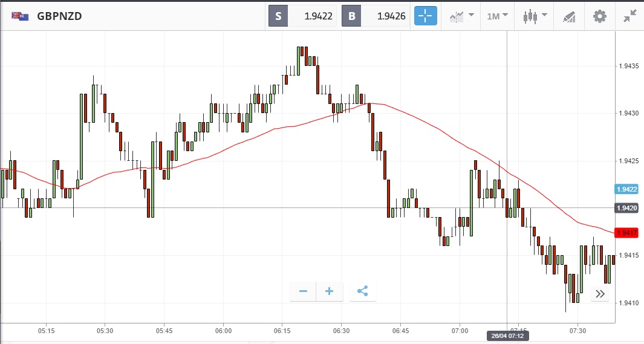Zoom out the chart with minus
644x344 pixels.
(x=303, y=291)
